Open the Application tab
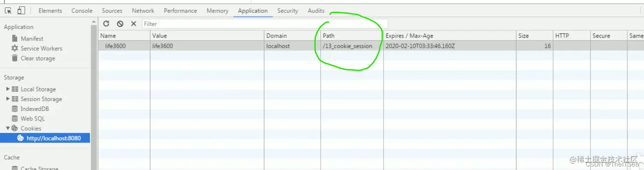Image resolution: width=644 pixels, height=170 pixels. point(253,11)
